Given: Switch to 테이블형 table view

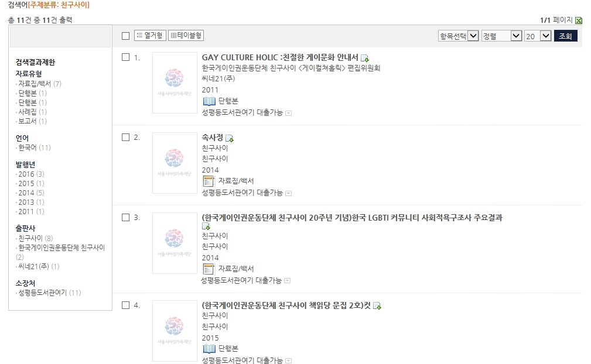Looking at the screenshot, I should click(186, 35).
